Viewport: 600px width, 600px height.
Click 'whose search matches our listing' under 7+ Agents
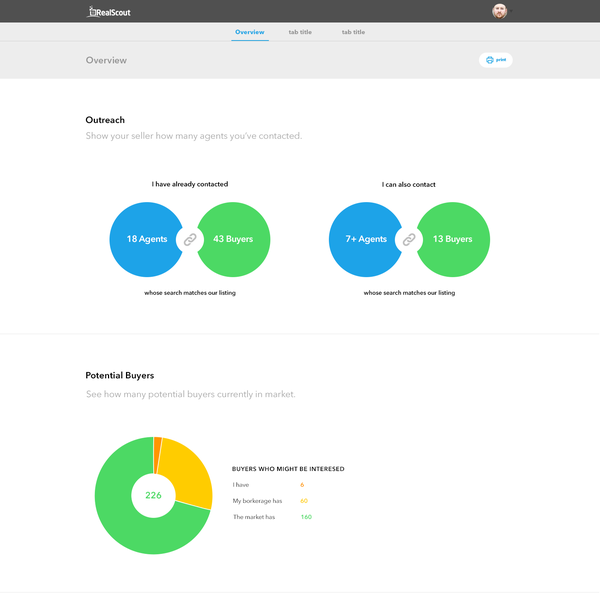coord(409,293)
